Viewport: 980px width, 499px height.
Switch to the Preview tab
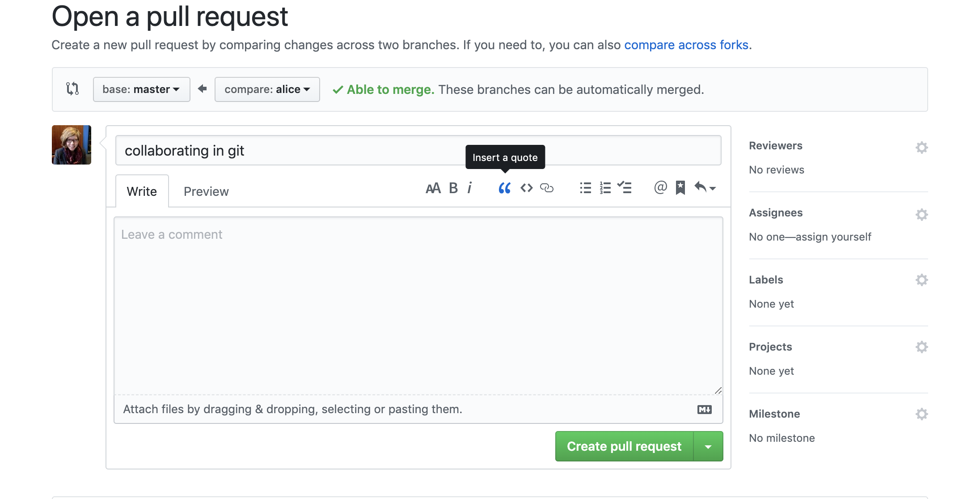click(x=206, y=191)
